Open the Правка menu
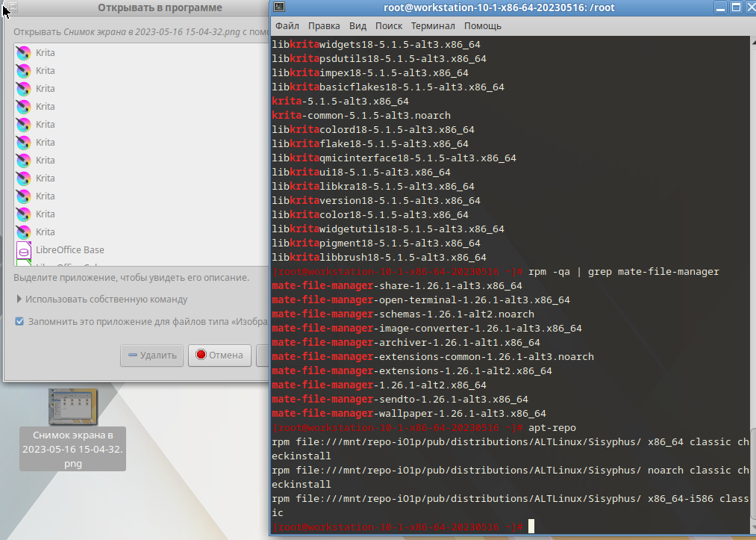The width and height of the screenshot is (756, 540). pos(324,25)
